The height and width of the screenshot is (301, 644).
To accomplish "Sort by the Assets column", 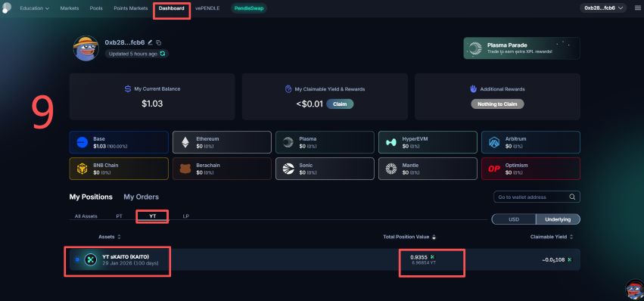I will pyautogui.click(x=110, y=237).
